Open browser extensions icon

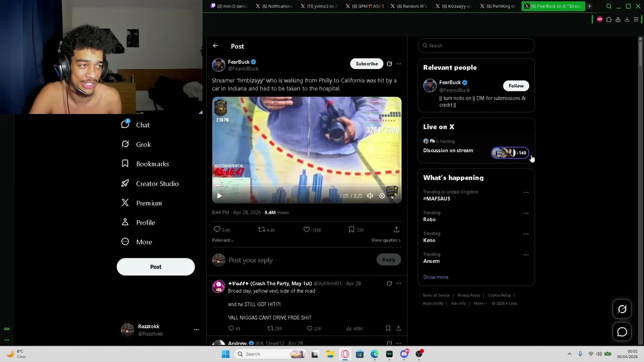(x=609, y=20)
